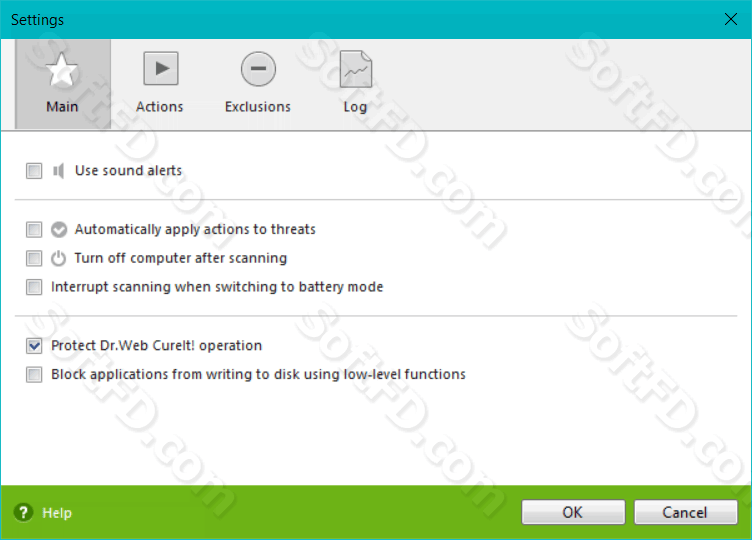Open the Log tab chart icon

click(355, 69)
